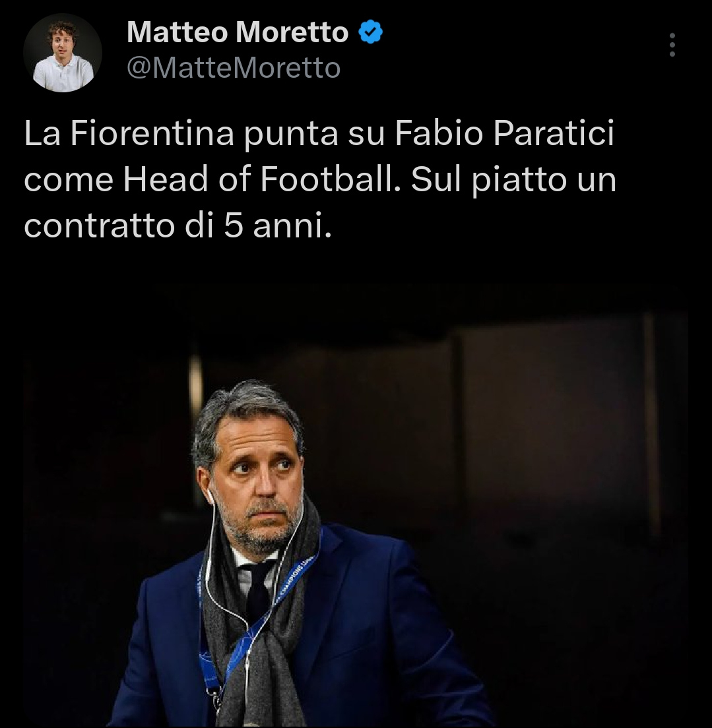Click the word Fiorentina in the tweet
This screenshot has height=728, width=712.
click(152, 133)
